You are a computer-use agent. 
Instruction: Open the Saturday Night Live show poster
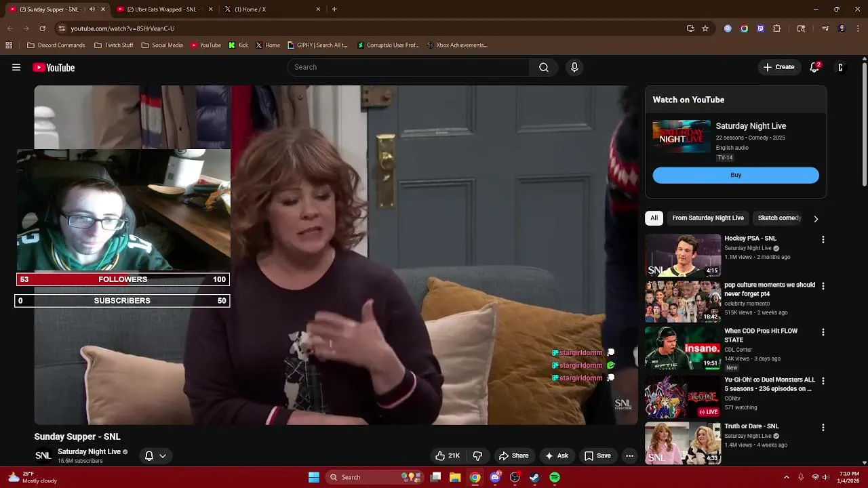[682, 137]
